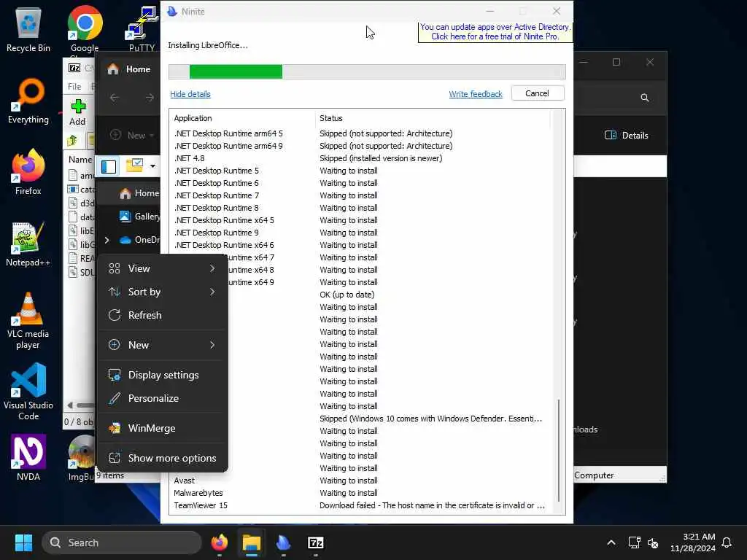Screen dimensions: 747x560
Task: Open Display settings from the context menu
Action: click(162, 375)
